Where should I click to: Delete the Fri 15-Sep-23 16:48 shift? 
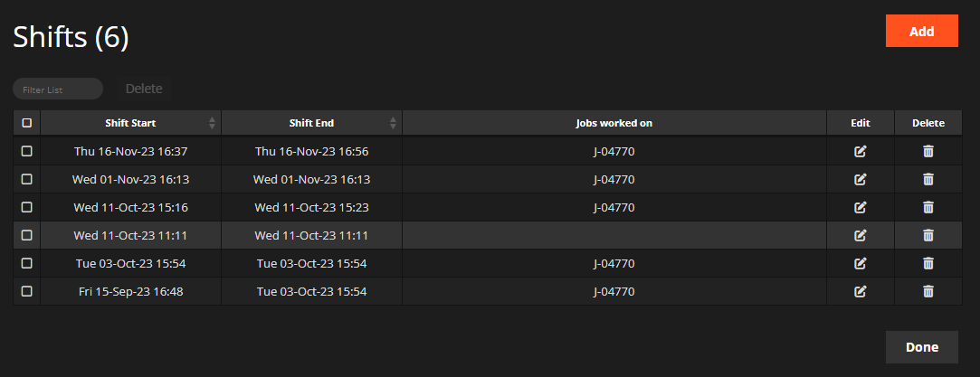[928, 291]
